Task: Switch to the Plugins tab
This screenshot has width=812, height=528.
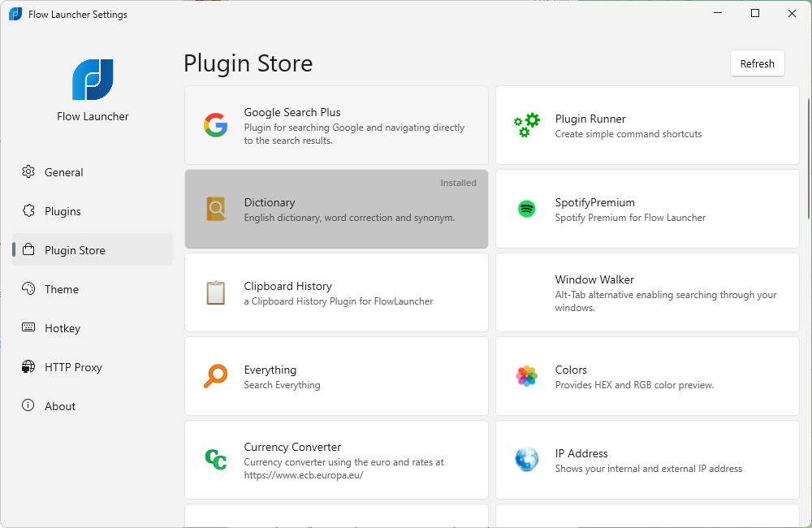Action: [93, 211]
